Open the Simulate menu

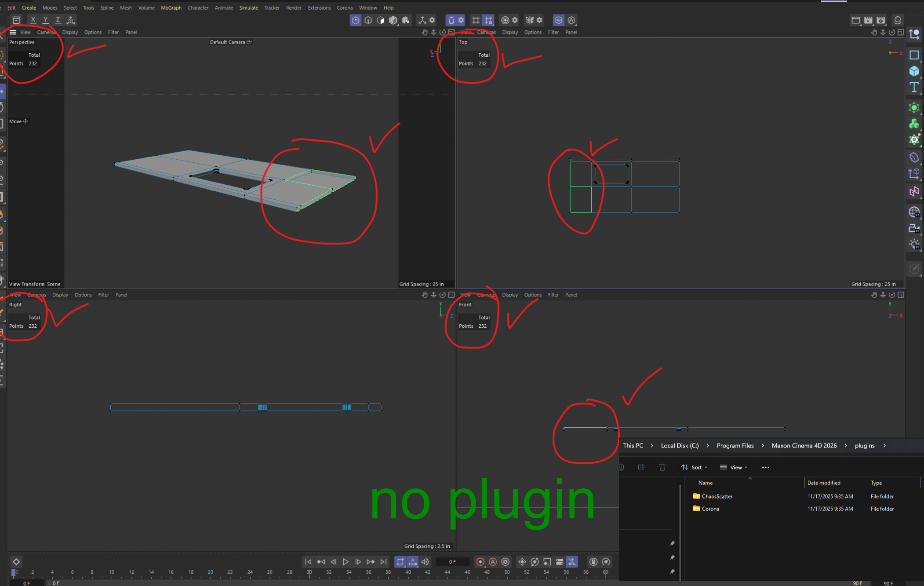[x=248, y=8]
